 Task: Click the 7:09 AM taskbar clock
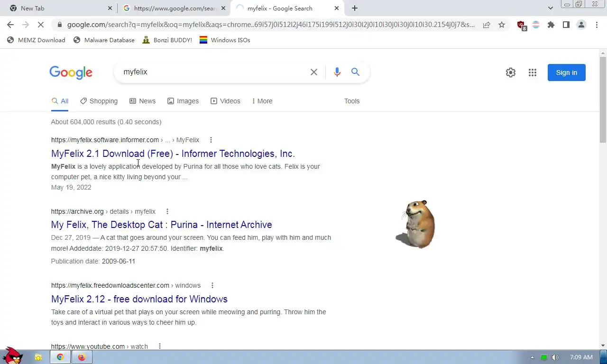click(581, 357)
